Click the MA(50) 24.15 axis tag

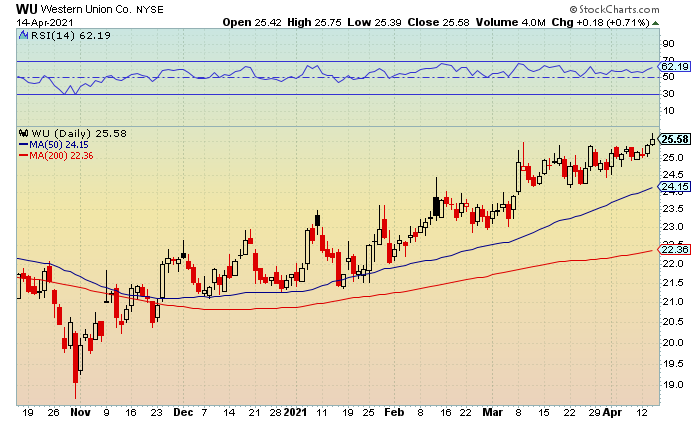tap(675, 187)
